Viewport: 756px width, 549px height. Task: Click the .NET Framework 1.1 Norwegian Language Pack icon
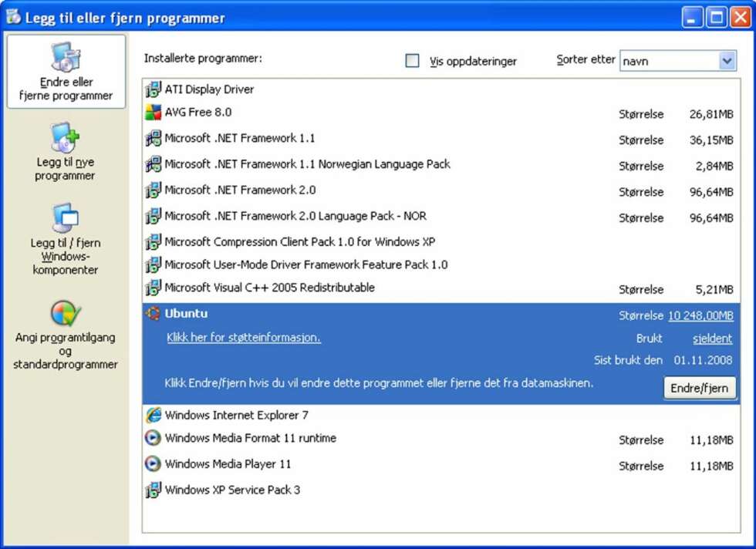[x=153, y=164]
